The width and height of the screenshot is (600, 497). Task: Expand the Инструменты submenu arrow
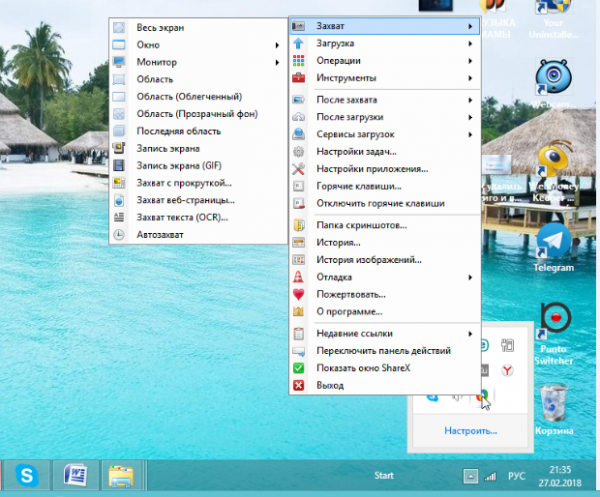[x=470, y=78]
